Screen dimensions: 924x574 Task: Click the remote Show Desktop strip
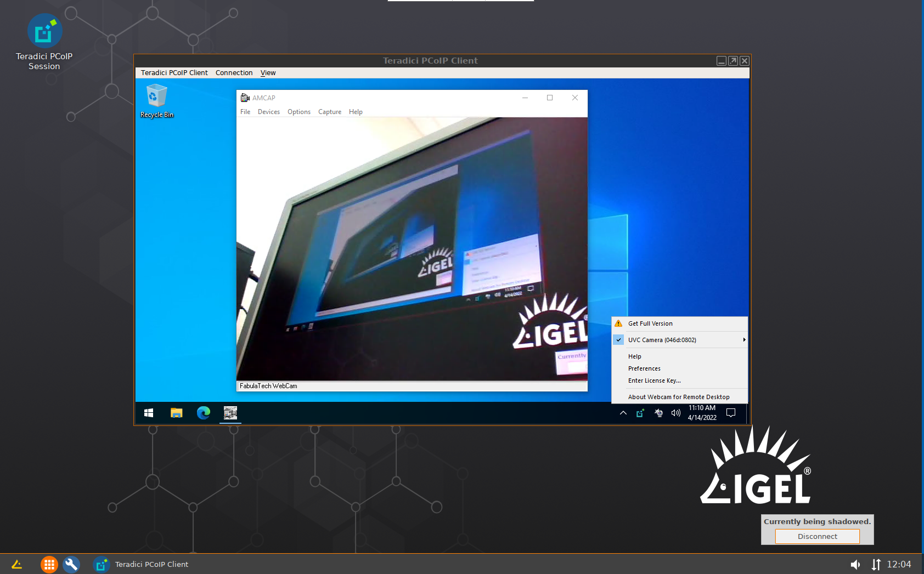pos(747,413)
